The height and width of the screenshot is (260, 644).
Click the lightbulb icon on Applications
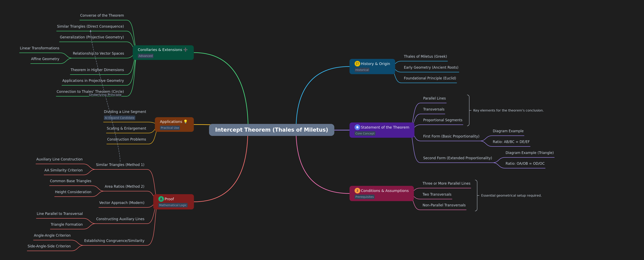click(186, 122)
